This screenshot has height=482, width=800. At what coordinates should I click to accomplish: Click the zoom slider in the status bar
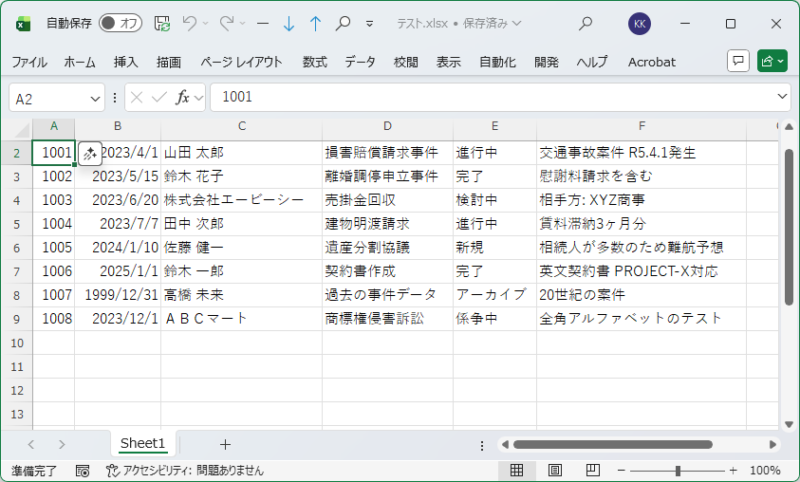click(x=678, y=470)
